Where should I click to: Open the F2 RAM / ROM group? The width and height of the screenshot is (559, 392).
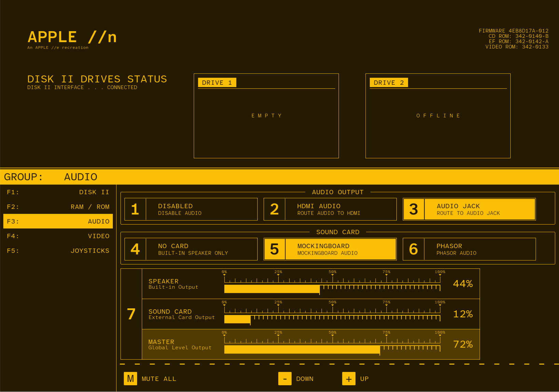tap(58, 207)
